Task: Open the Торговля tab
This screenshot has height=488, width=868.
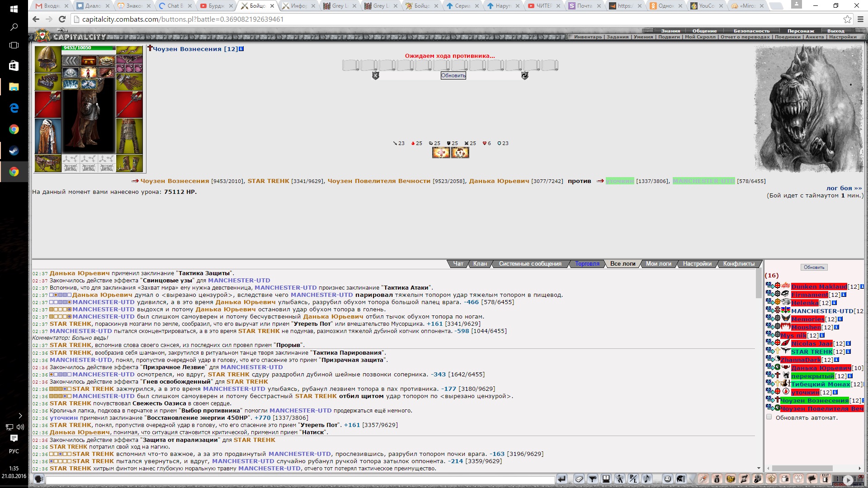Action: point(587,264)
